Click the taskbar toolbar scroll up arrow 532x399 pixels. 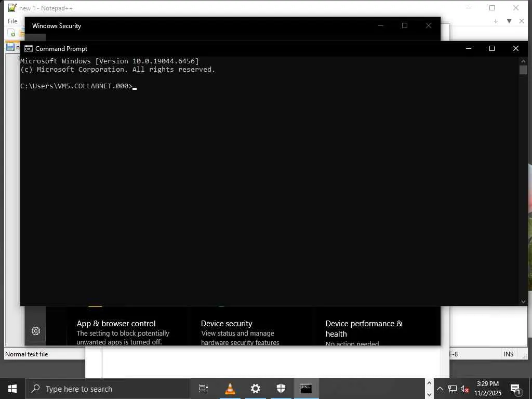[429, 383]
